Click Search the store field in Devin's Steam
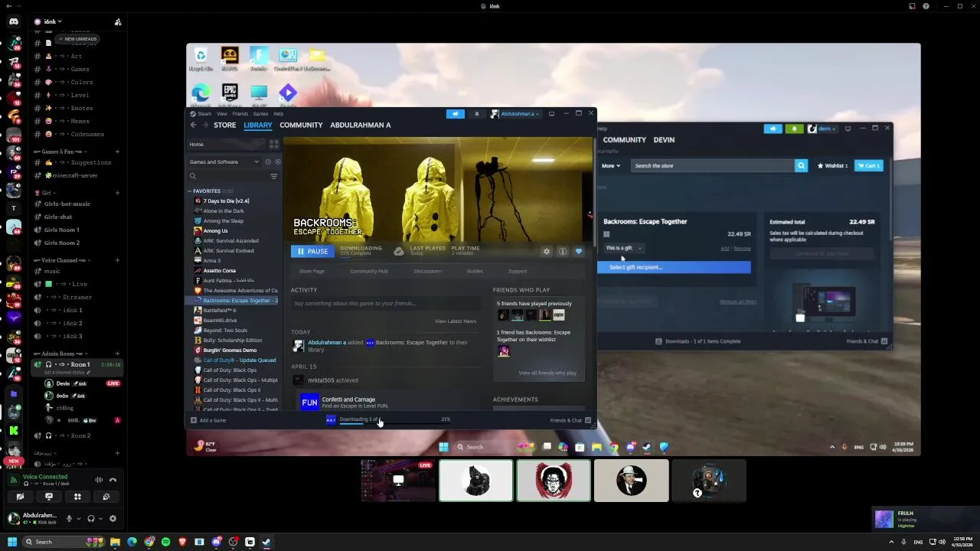The image size is (980, 551). 712,165
